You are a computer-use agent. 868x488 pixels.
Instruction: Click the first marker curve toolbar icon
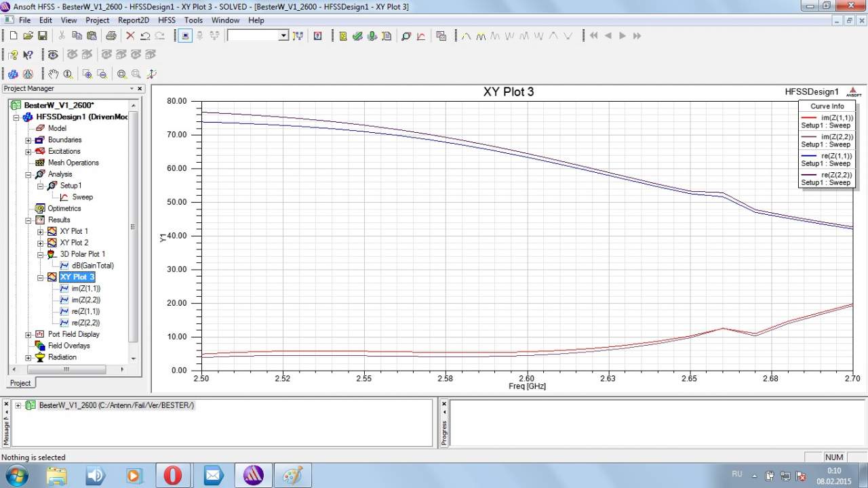[467, 35]
